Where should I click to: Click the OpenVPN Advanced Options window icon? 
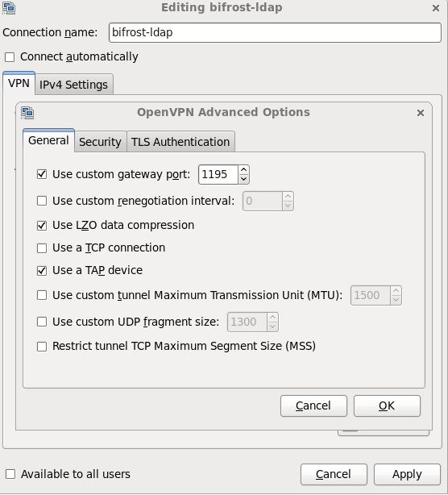(x=27, y=113)
